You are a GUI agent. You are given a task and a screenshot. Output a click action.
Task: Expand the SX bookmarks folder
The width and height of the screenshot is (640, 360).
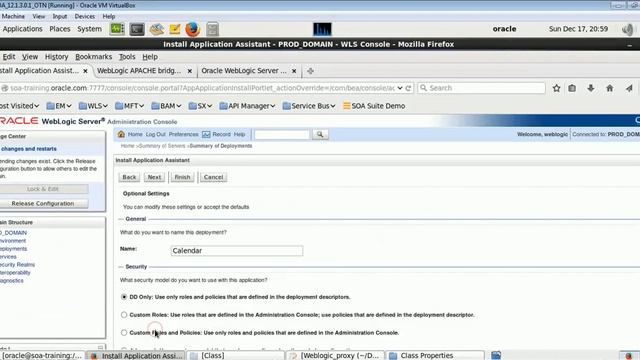click(x=200, y=106)
